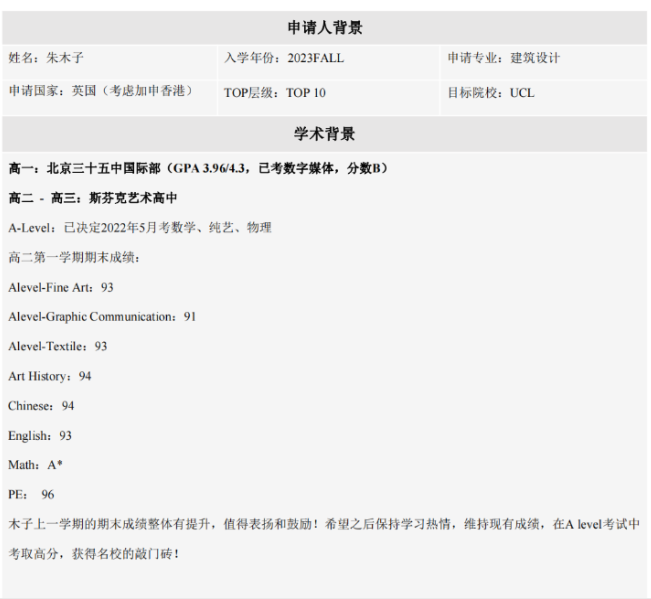Select the TOP层级：TOP 10 cell

(x=275, y=93)
